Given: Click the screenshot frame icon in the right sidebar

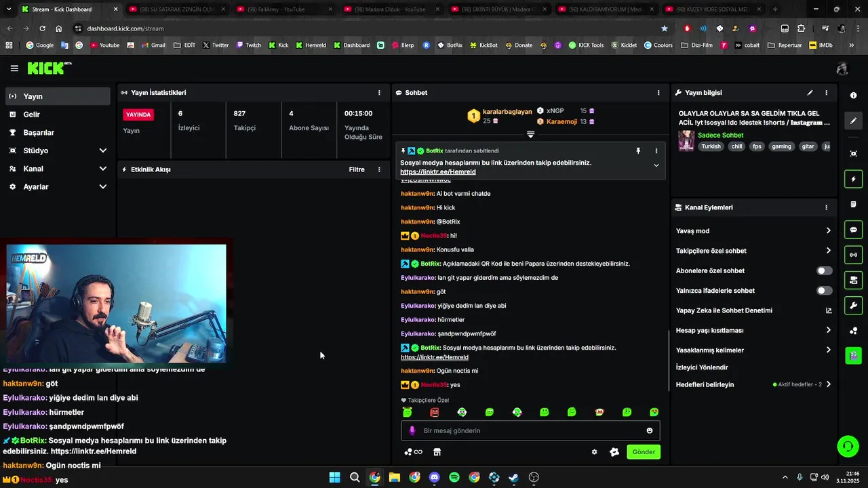Looking at the screenshot, I should [853, 154].
